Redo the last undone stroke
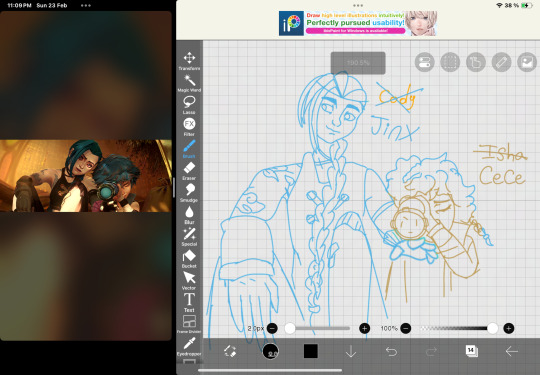Image resolution: width=540 pixels, height=375 pixels. click(431, 351)
